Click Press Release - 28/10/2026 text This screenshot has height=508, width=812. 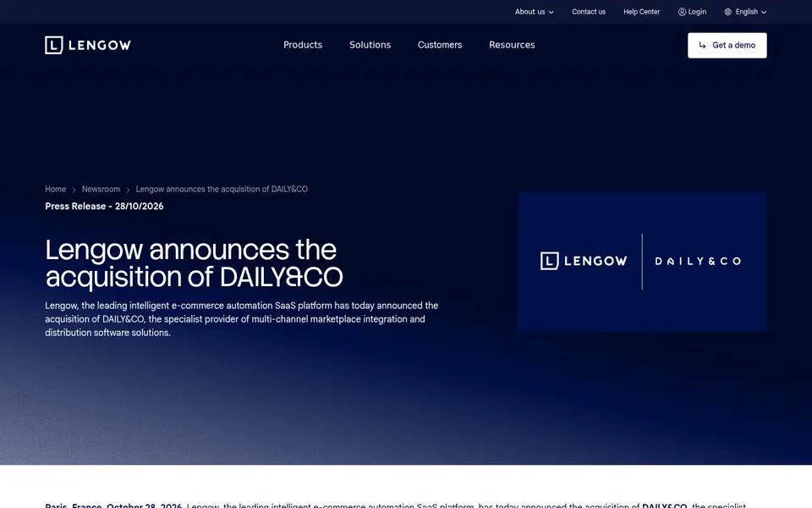pyautogui.click(x=104, y=207)
